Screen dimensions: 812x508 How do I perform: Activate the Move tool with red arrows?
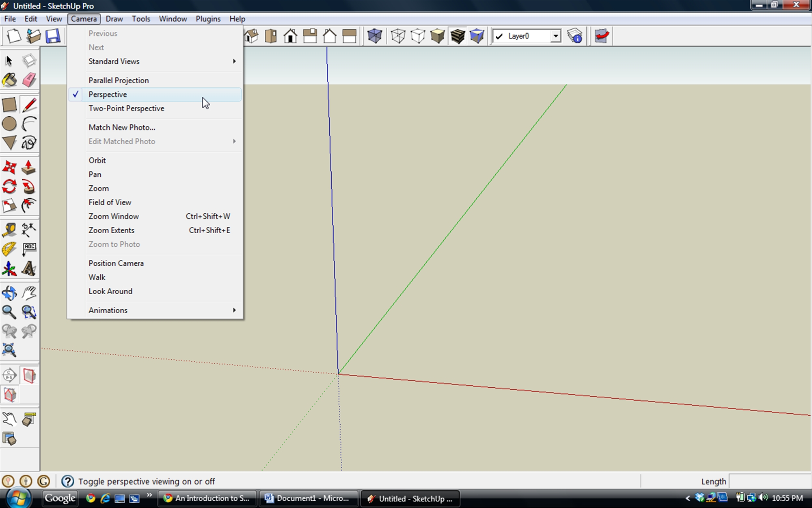pyautogui.click(x=9, y=167)
